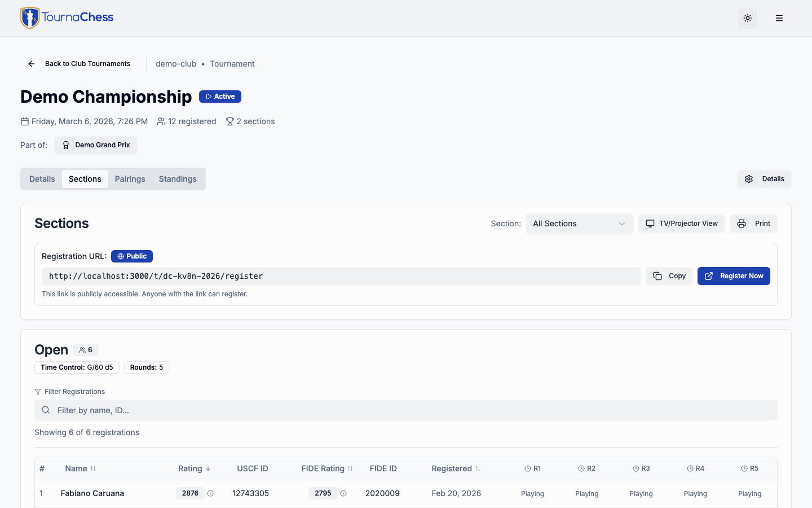812x508 pixels.
Task: Open the All Sections dropdown
Action: [x=579, y=224]
